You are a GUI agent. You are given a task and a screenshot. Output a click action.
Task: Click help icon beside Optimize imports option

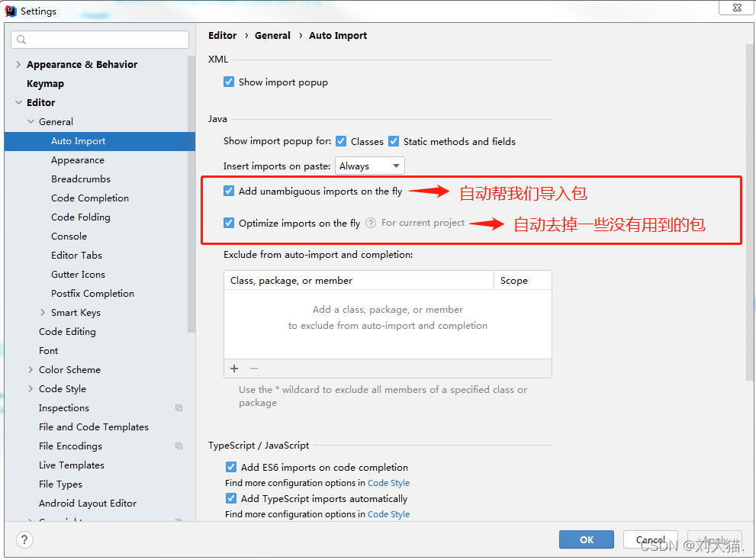[x=370, y=223]
